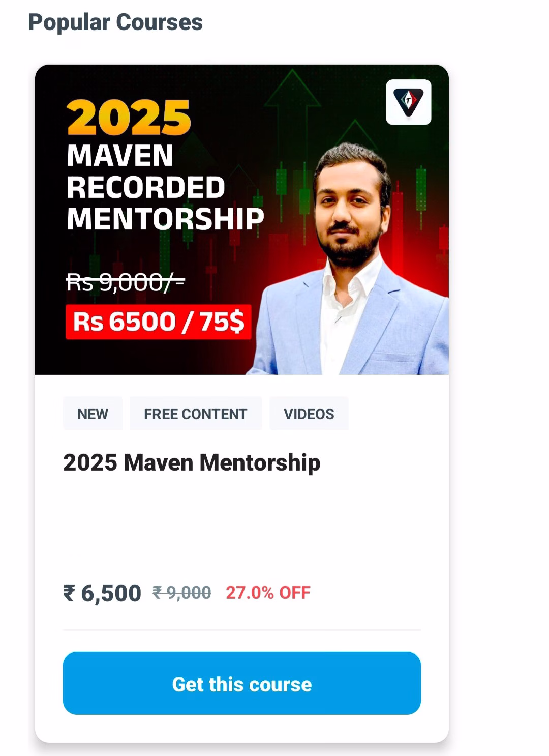Select the VIDEOS tag
549x756 pixels.
pyautogui.click(x=309, y=414)
